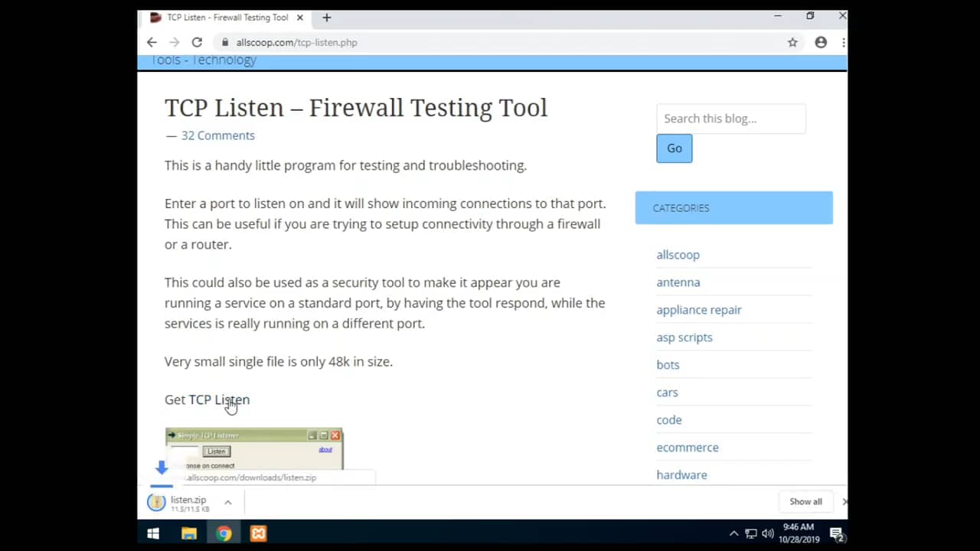980x551 pixels.
Task: Restore down the Chrome window
Action: point(810,16)
